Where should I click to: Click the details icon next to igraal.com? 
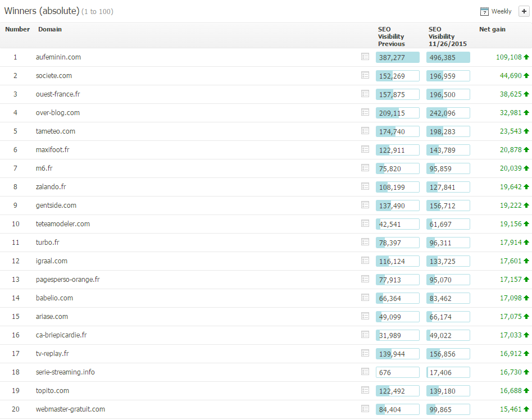[365, 261]
